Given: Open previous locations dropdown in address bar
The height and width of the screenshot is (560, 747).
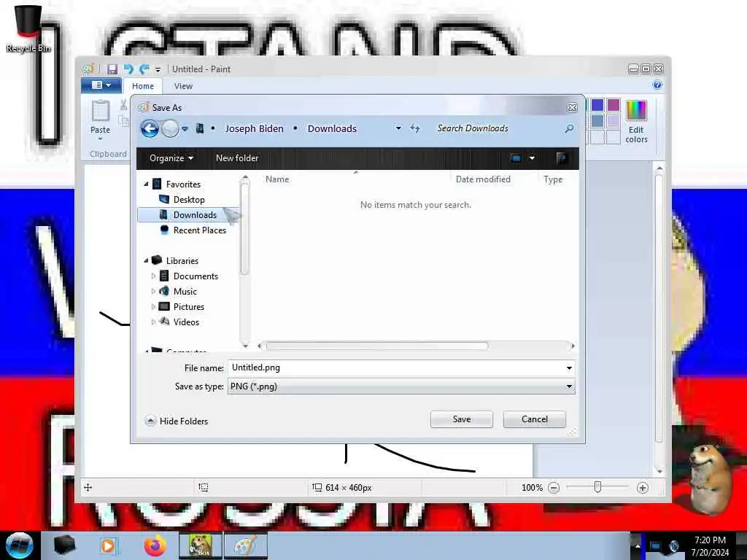Looking at the screenshot, I should click(x=398, y=128).
